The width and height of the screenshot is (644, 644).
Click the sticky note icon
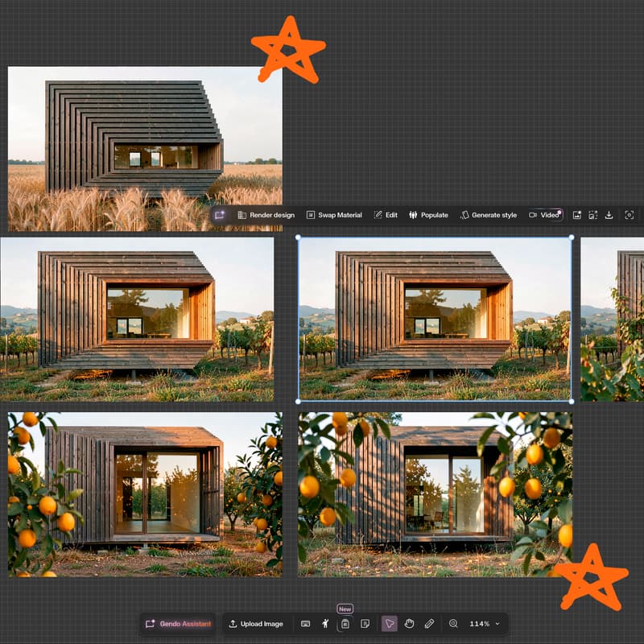pos(365,623)
